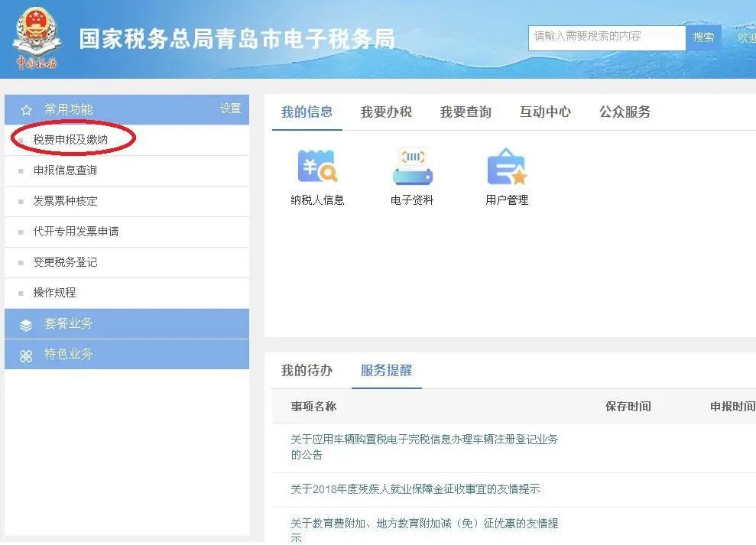Focus the search input box
Screen dimensions: 756x545
607,37
